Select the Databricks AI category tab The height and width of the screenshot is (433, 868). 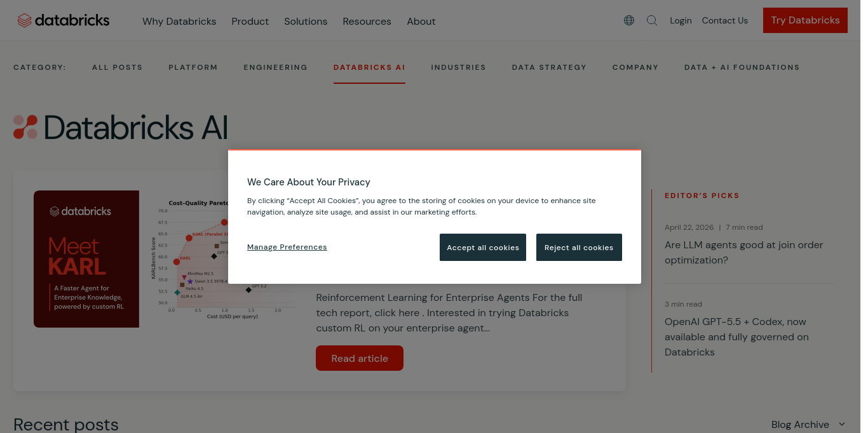click(x=369, y=67)
